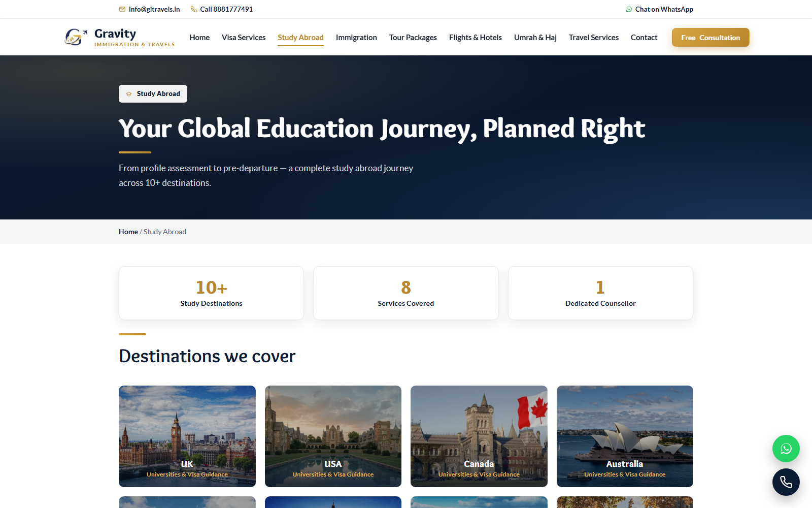812x508 pixels.
Task: Click Chat on WhatsApp link
Action: (x=664, y=9)
